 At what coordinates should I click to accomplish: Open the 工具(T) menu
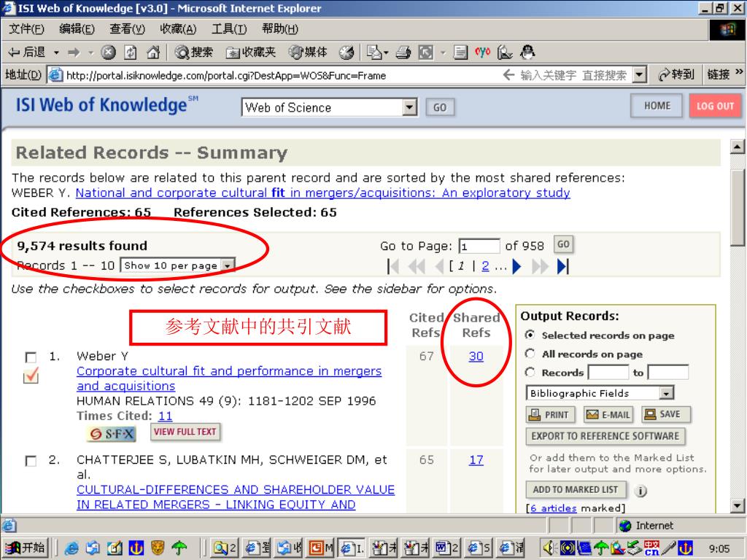(229, 29)
